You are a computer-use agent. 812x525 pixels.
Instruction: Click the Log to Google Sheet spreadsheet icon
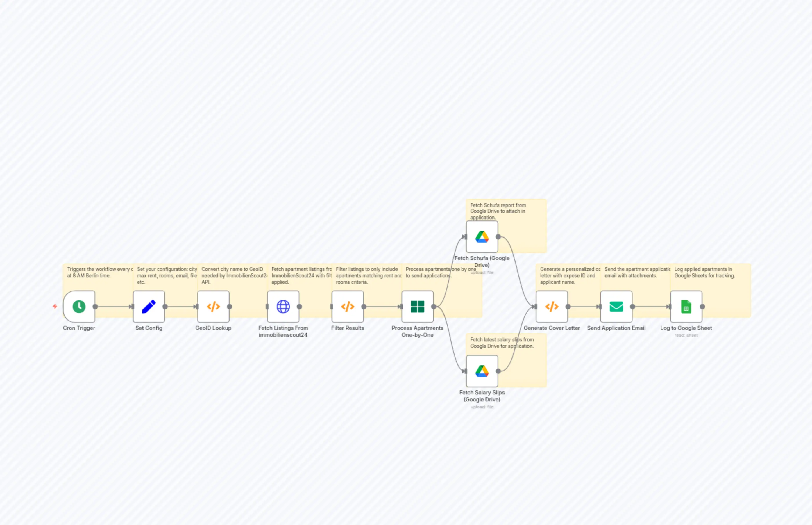(x=686, y=306)
